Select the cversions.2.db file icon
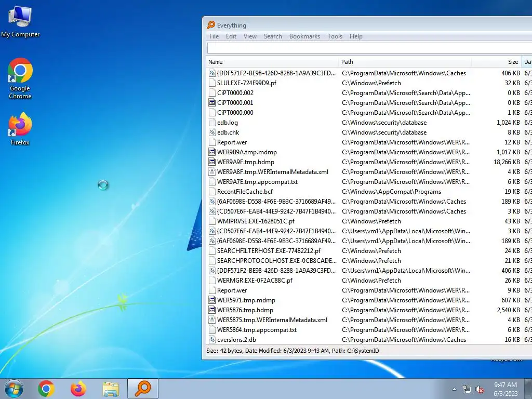Screen dimensions: 532x399 tap(212, 340)
